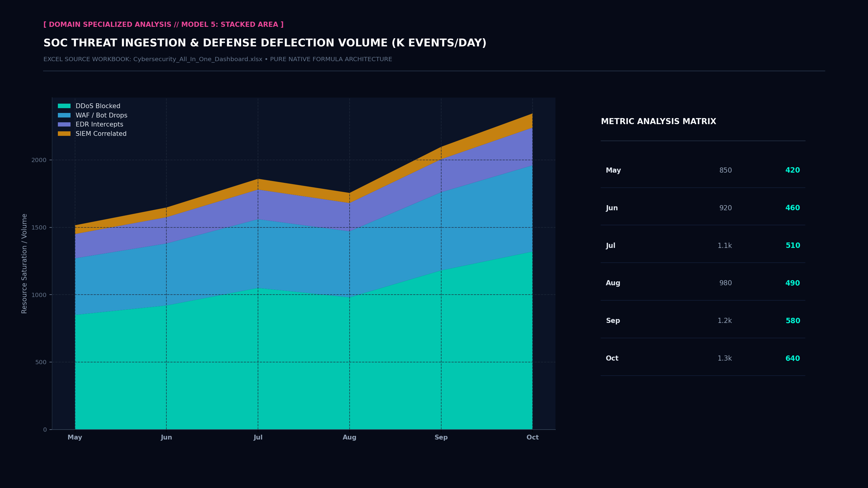Click the Oct x-axis label

[533, 437]
